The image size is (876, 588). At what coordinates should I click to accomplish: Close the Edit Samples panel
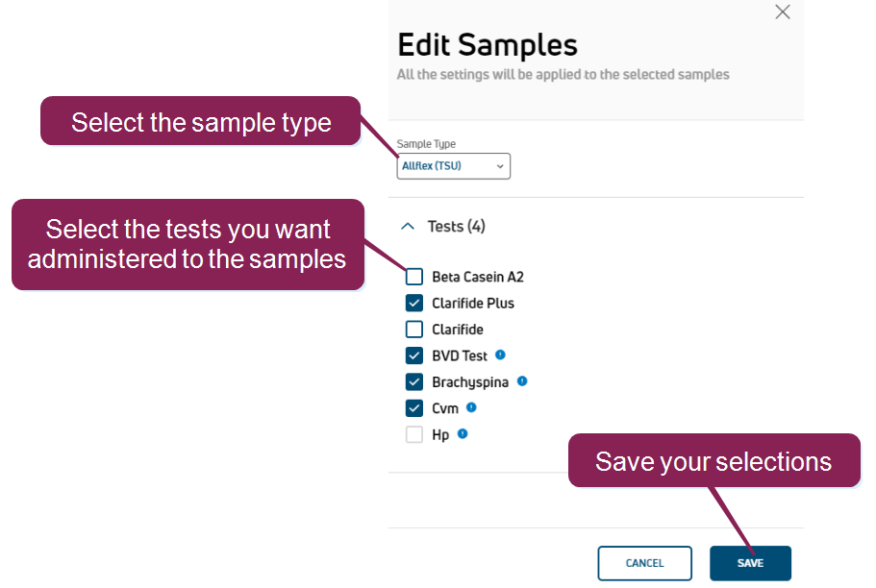[783, 12]
